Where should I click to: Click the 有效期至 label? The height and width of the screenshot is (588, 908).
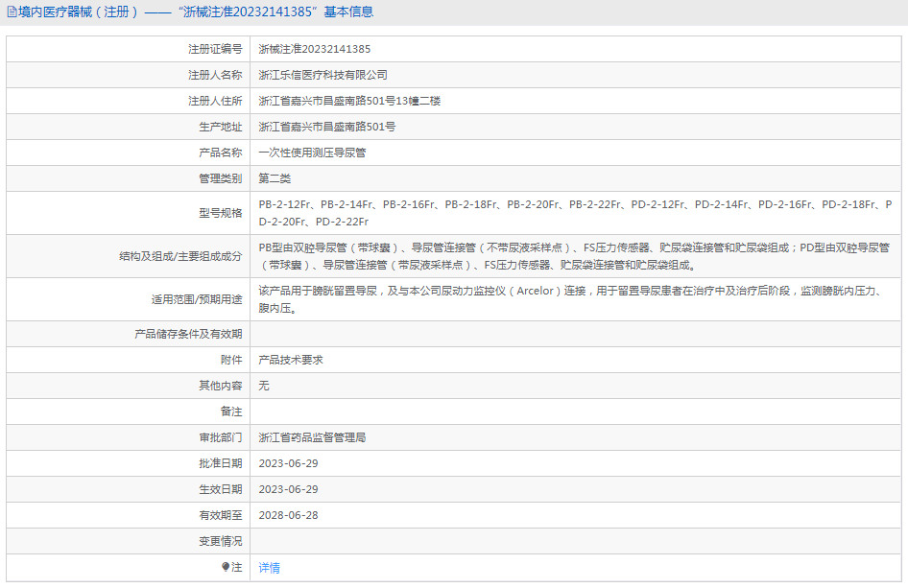click(x=221, y=516)
